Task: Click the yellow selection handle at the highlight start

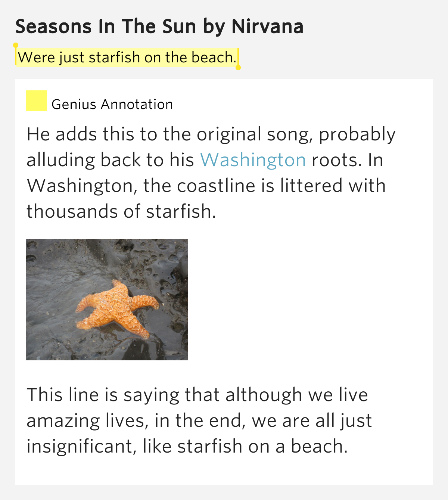Action: 16,46
